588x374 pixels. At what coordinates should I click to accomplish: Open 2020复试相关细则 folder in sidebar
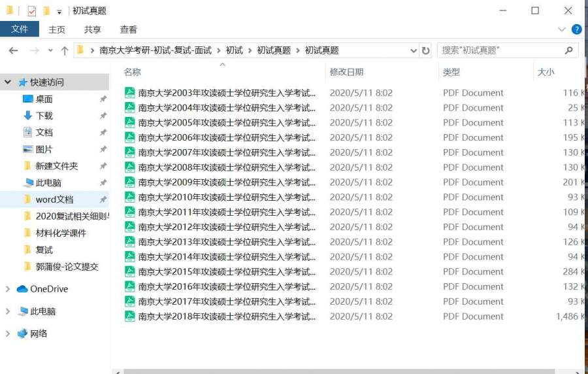pos(72,216)
